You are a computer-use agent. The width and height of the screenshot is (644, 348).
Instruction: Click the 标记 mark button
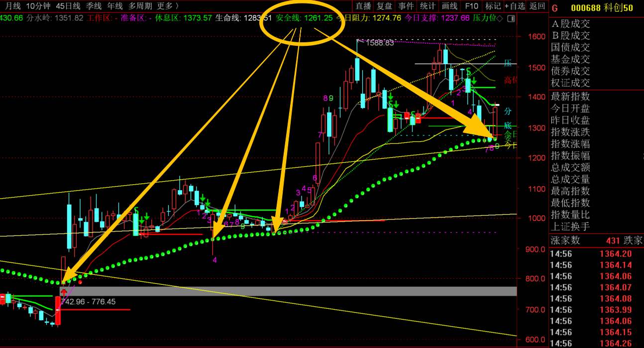point(493,6)
